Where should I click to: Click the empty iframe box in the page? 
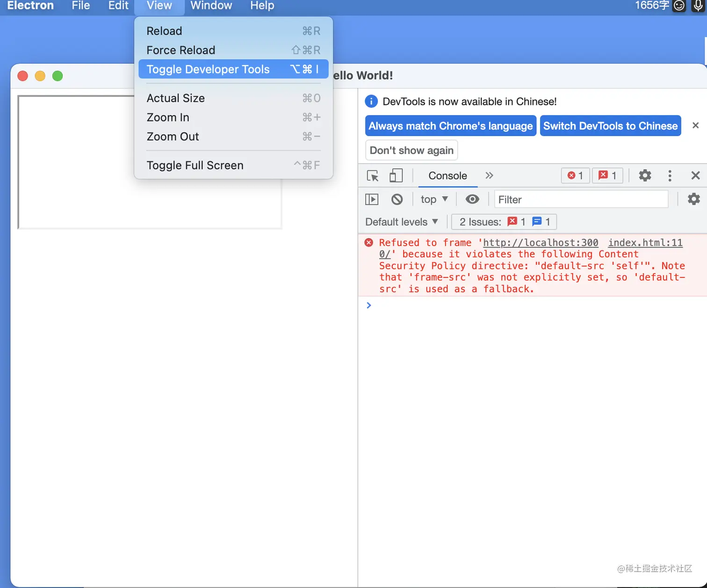150,162
